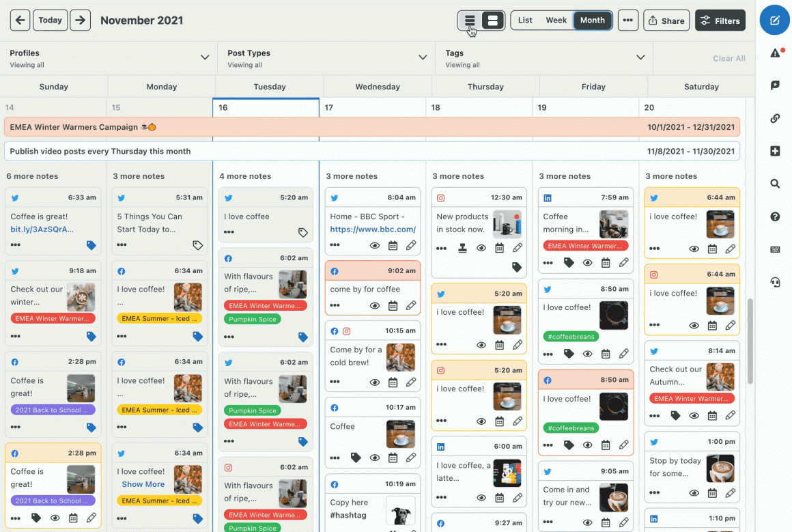Click the help question mark icon
The height and width of the screenshot is (532, 792).
pos(775,216)
